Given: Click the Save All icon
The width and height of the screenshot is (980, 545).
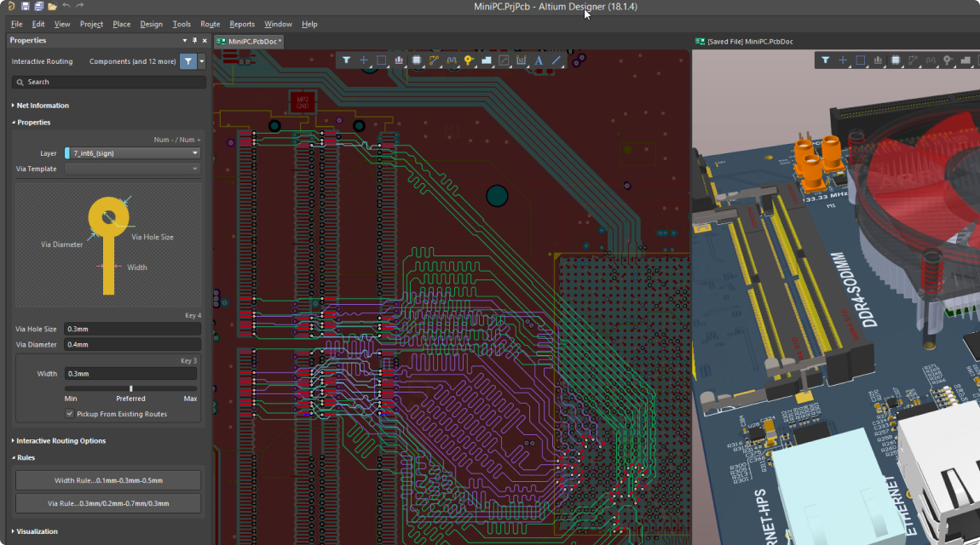Looking at the screenshot, I should (x=38, y=6).
